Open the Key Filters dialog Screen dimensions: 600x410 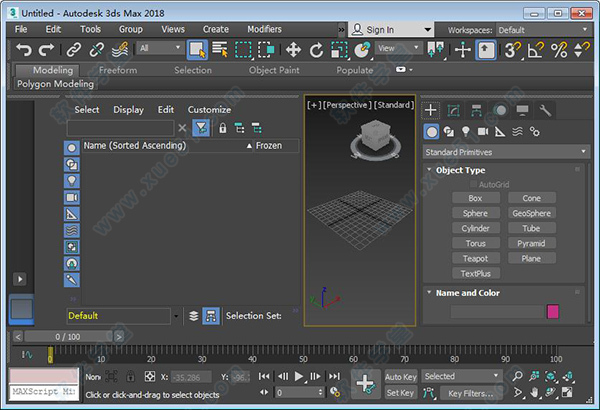[471, 394]
